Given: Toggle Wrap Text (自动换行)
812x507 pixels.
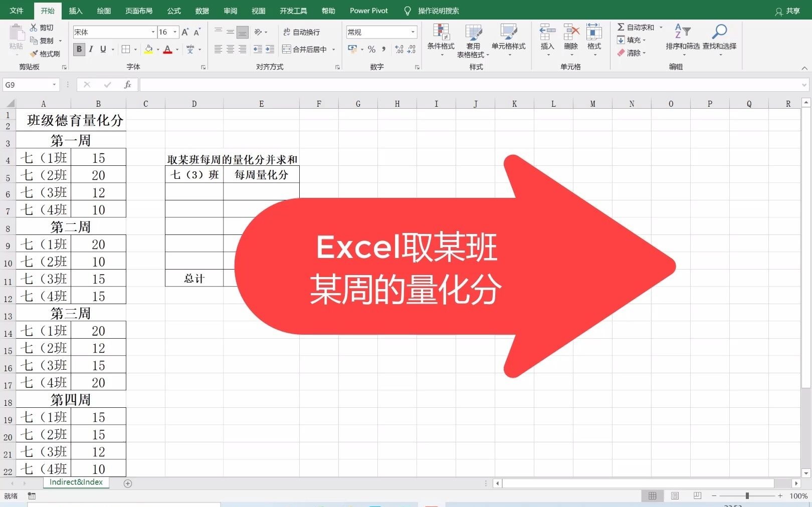Looking at the screenshot, I should click(x=301, y=32).
